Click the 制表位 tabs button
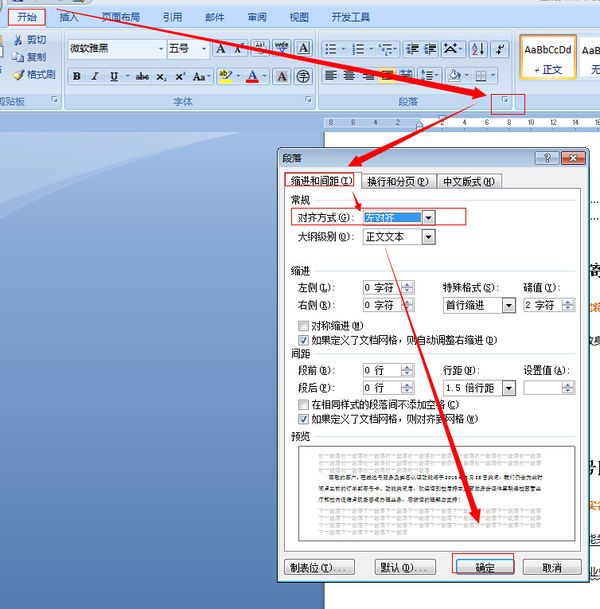Image resolution: width=600 pixels, height=609 pixels. [319, 567]
